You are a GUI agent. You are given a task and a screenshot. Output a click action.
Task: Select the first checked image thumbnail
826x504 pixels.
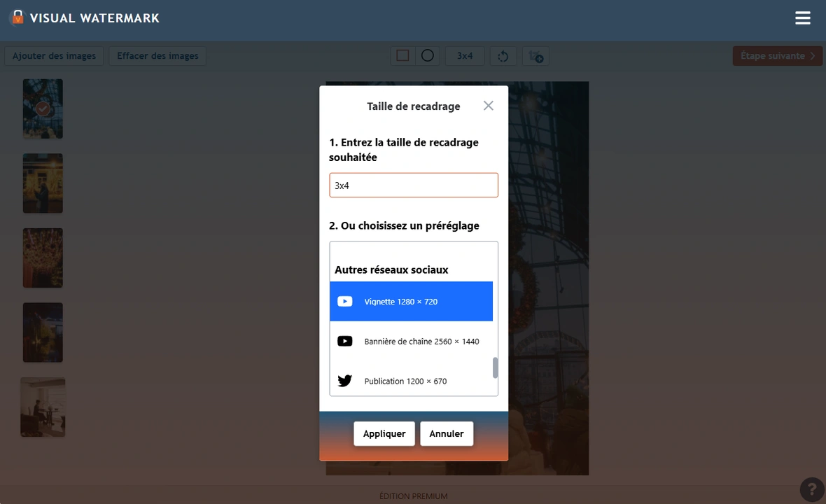(43, 108)
